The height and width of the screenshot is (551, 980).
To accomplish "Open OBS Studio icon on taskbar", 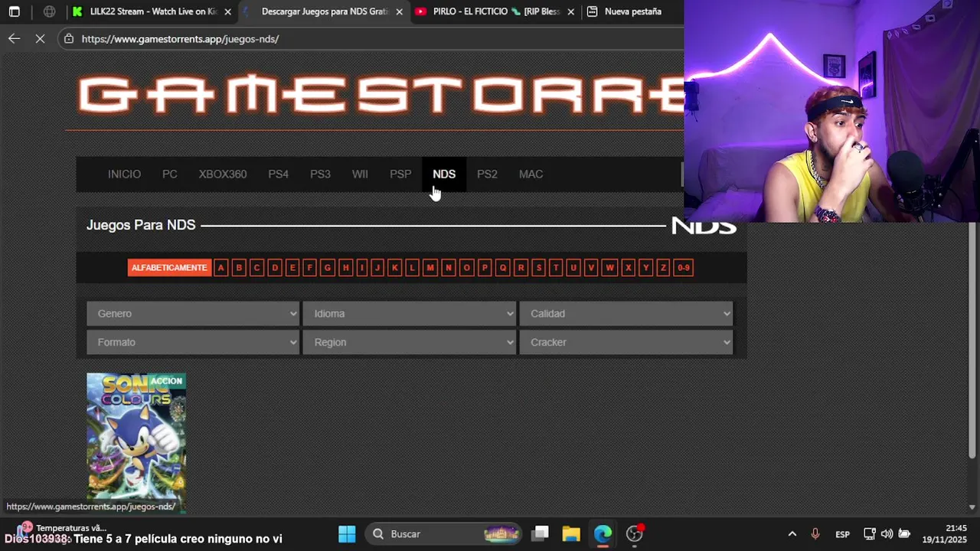I will tap(635, 533).
